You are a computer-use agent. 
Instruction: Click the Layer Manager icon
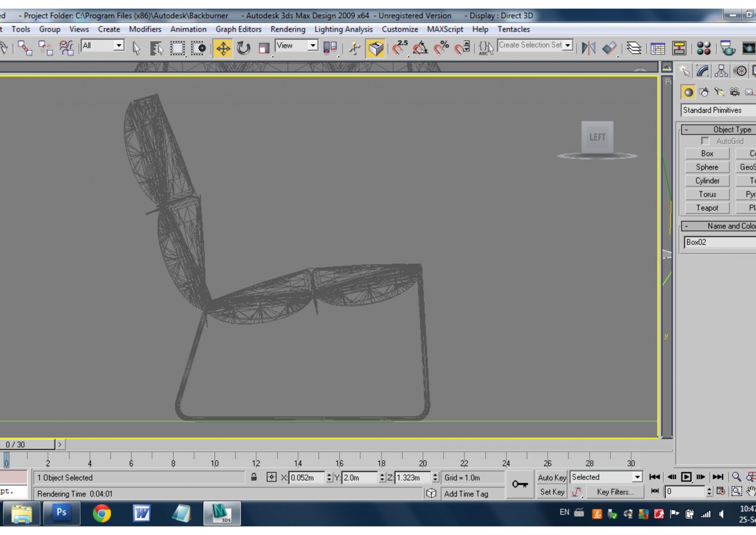coord(635,48)
